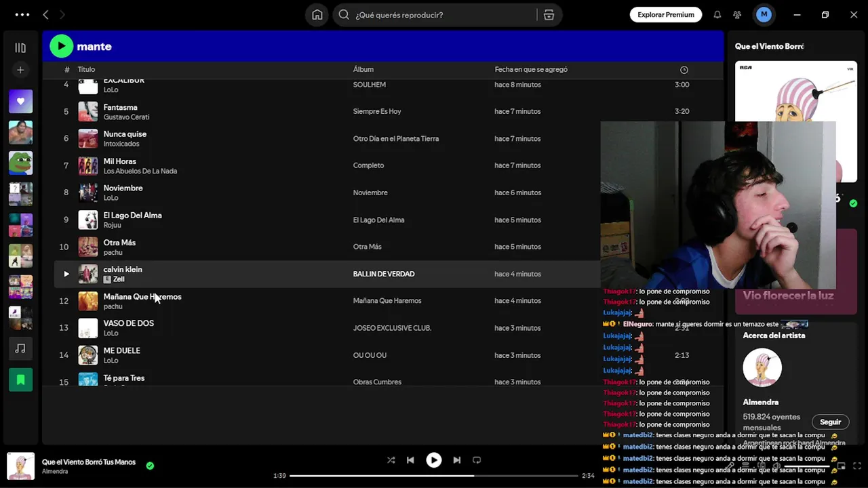The height and width of the screenshot is (488, 868).
Task: Expand Your Library sidebar icon
Action: (20, 47)
